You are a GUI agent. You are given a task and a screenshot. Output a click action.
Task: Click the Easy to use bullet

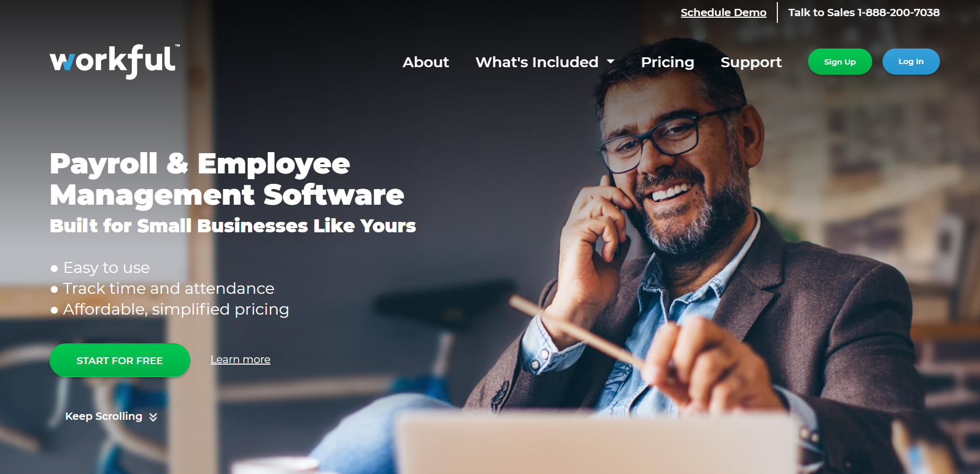point(100,268)
